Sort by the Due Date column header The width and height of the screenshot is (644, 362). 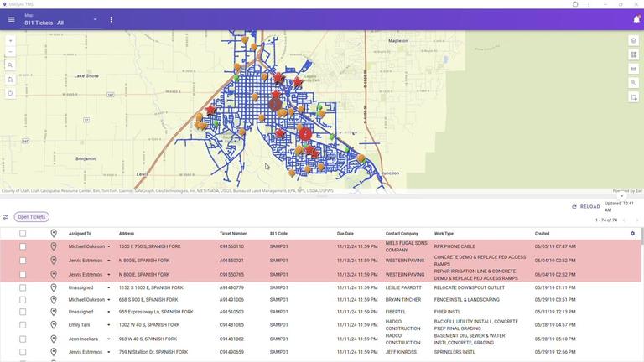pyautogui.click(x=345, y=234)
